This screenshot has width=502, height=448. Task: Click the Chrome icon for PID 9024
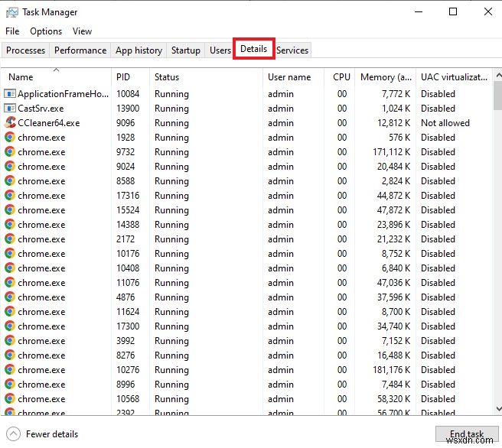tap(10, 167)
